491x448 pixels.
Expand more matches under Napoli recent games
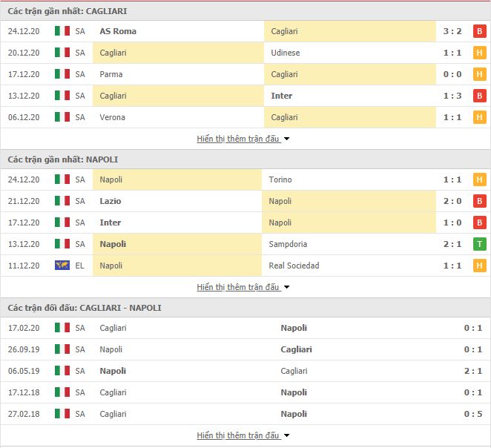[x=243, y=287]
